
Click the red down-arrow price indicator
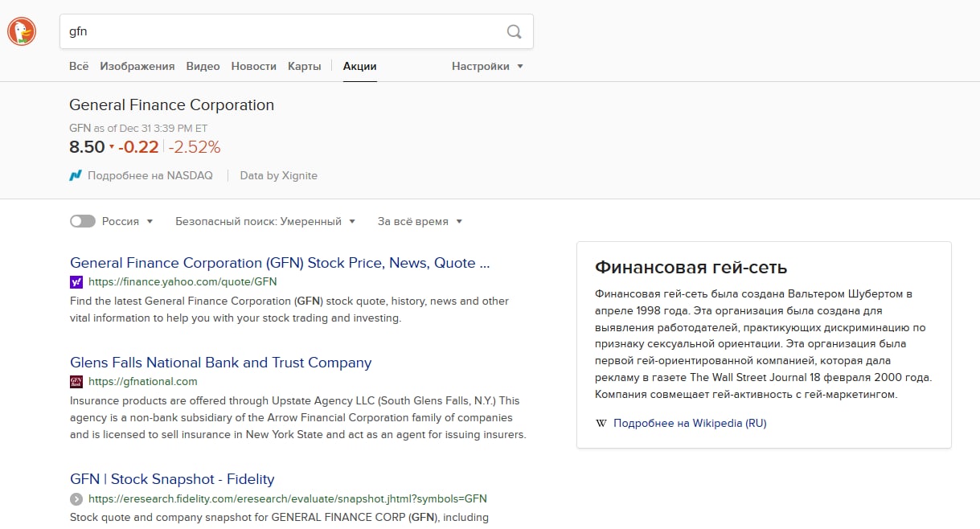112,147
